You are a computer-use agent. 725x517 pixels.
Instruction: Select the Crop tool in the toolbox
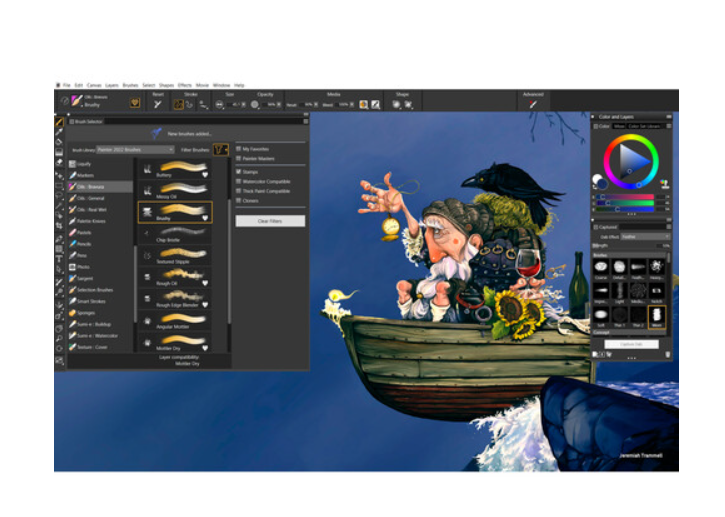click(x=60, y=225)
